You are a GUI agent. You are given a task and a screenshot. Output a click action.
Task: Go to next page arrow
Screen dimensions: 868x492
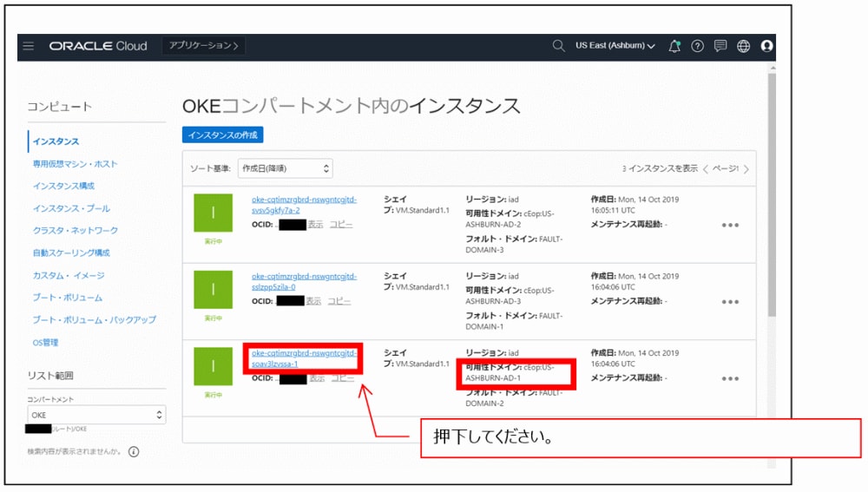(746, 169)
